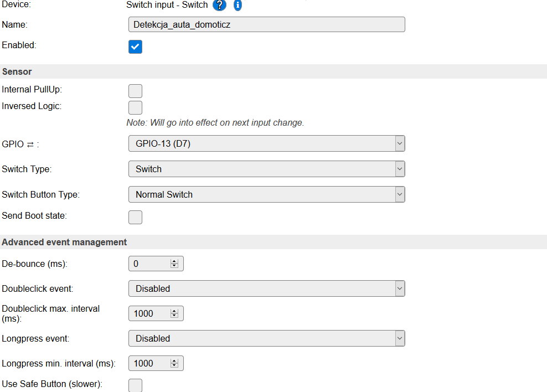Click the Doubleclick max. interval stepper arrows

174,314
